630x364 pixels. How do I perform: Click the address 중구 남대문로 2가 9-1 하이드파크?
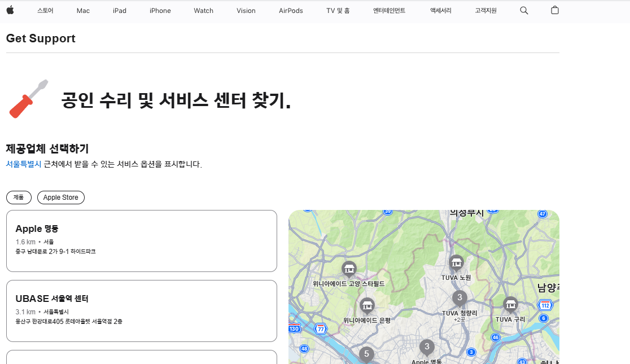coord(56,252)
